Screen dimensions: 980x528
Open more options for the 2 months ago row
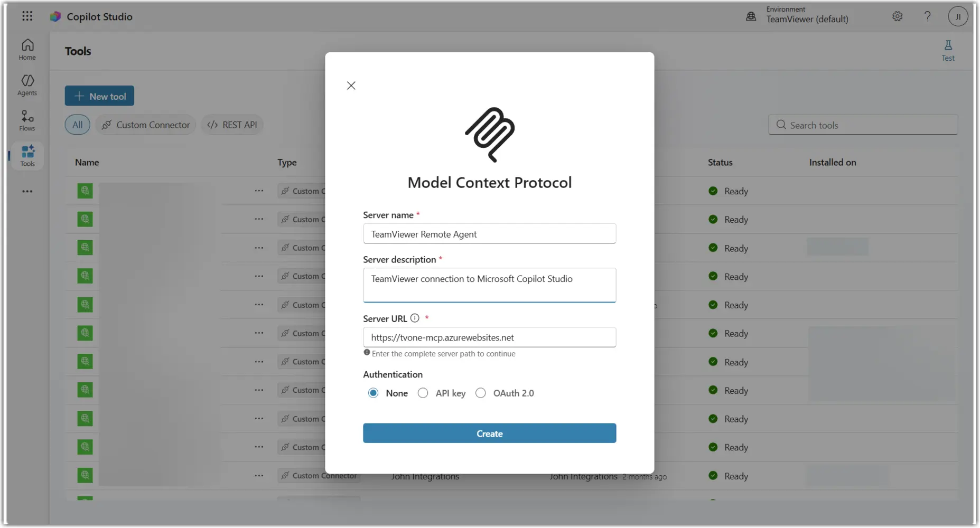[259, 476]
